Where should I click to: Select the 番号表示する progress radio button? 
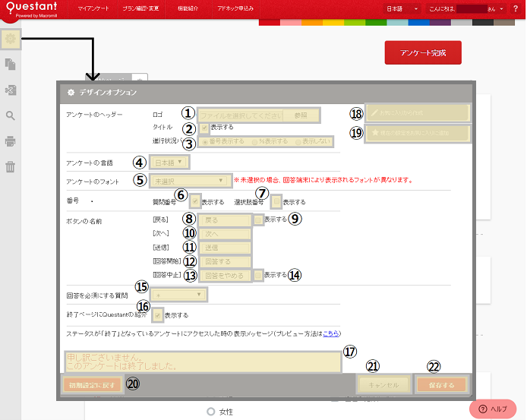[204, 141]
